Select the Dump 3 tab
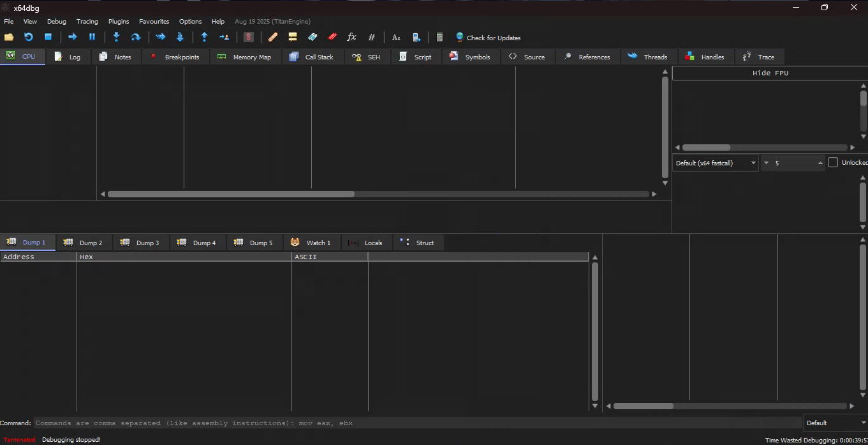The width and height of the screenshot is (868, 445). pyautogui.click(x=141, y=243)
